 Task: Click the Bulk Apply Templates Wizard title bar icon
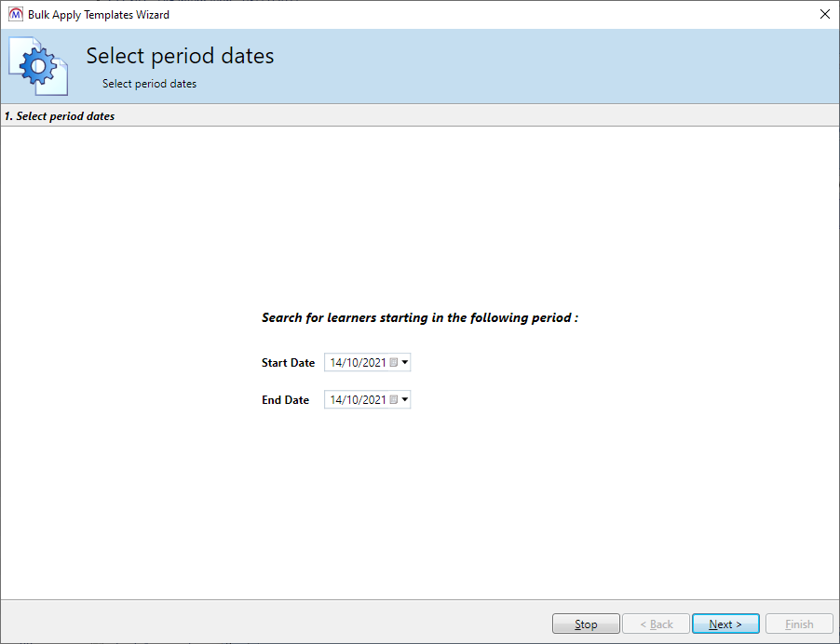(15, 14)
